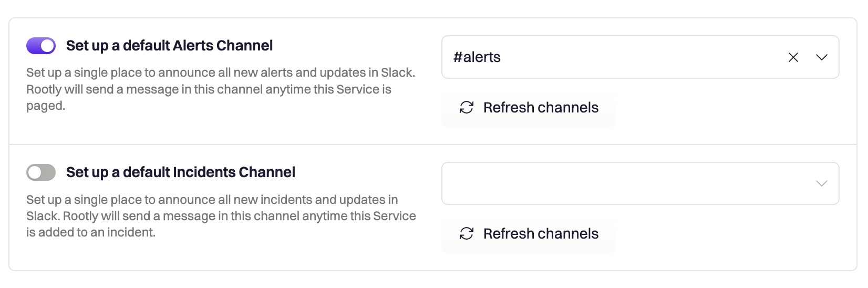Click the gray toggle knob for Incidents
Viewport: 868px width, 288px height.
coord(35,172)
